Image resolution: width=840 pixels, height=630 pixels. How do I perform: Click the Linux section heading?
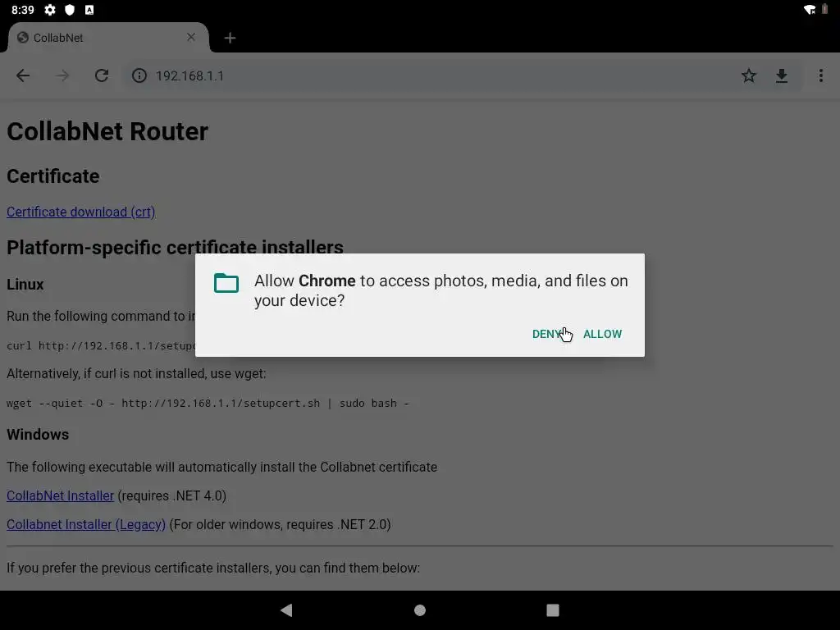[25, 284]
